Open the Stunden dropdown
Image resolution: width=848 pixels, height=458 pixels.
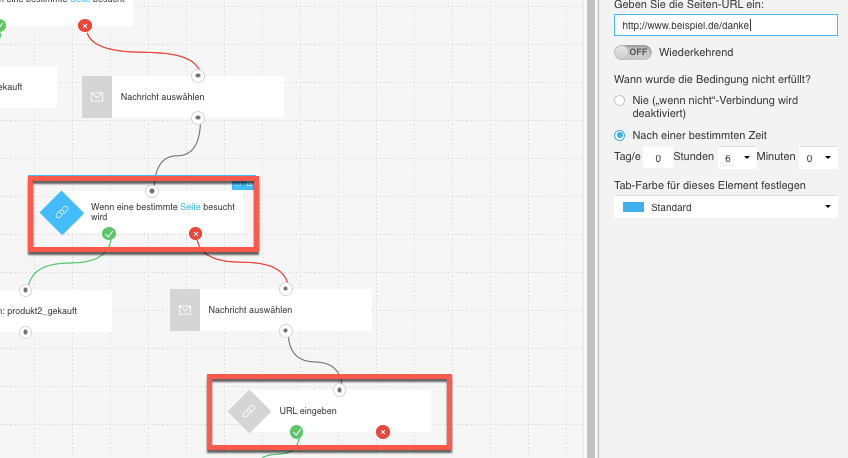[736, 158]
